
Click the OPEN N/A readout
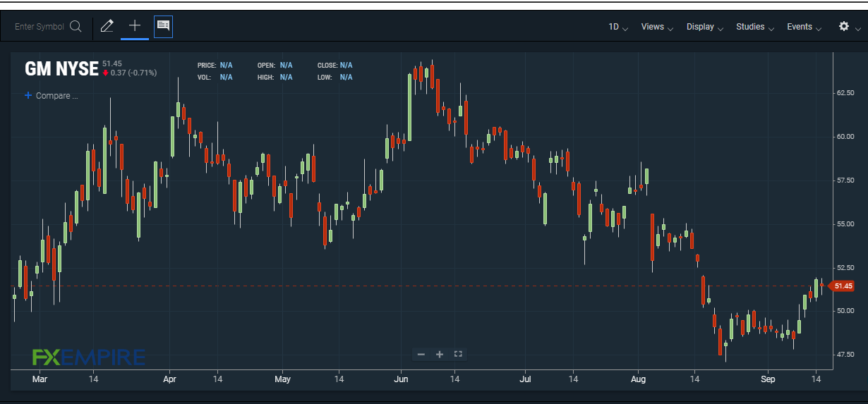coord(275,65)
